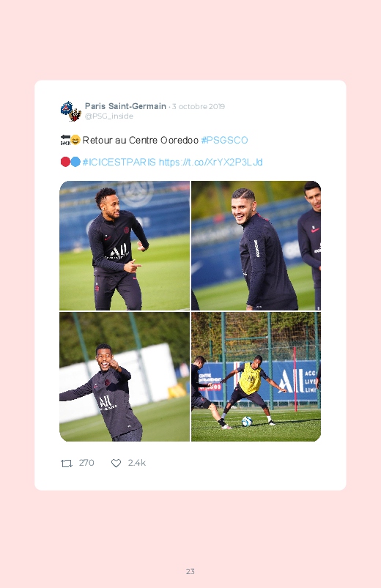Open photo of player in yellow bib
The width and height of the screenshot is (381, 588).
256,376
